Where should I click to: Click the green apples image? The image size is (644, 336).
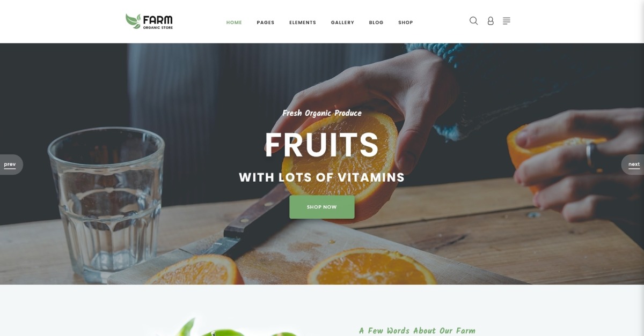[x=225, y=328]
